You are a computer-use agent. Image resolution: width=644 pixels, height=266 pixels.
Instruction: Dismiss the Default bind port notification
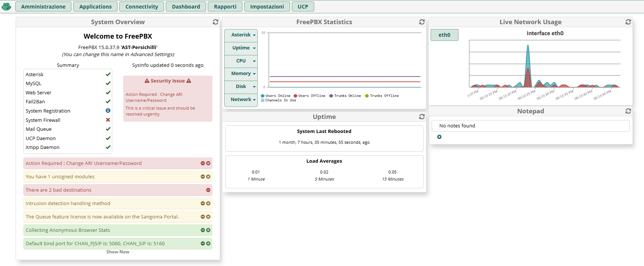pos(208,243)
